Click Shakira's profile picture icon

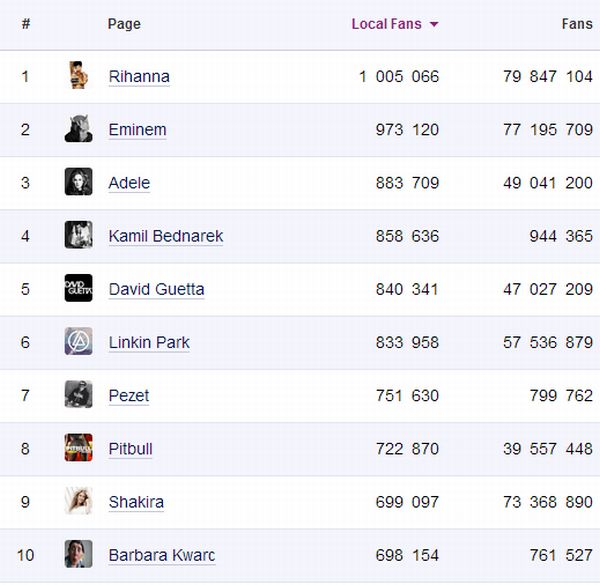78,500
